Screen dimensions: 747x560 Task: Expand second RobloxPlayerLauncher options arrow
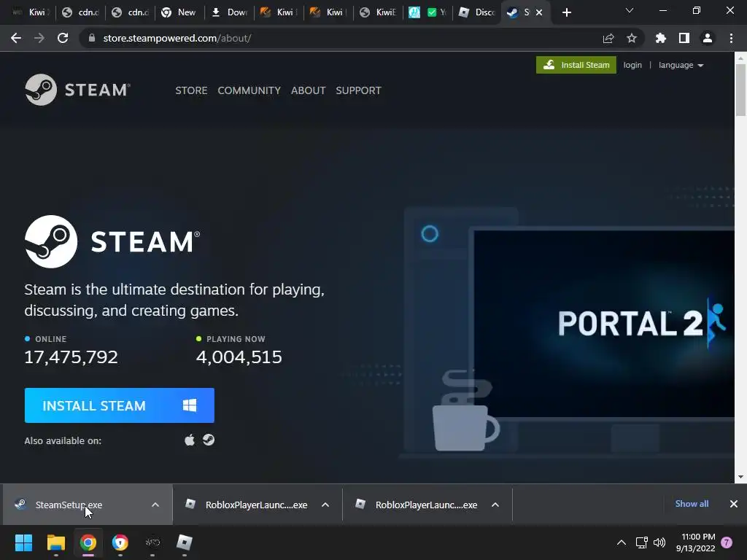click(x=495, y=505)
